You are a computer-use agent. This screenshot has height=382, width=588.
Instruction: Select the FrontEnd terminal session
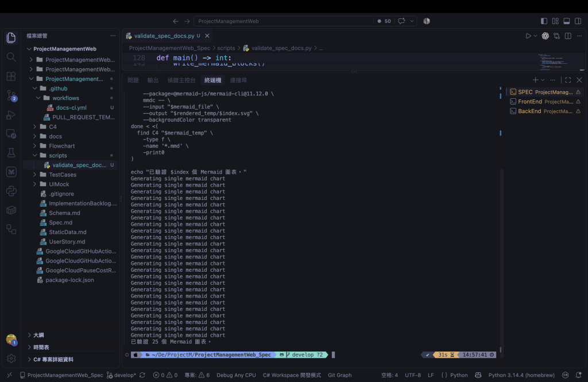(x=545, y=102)
